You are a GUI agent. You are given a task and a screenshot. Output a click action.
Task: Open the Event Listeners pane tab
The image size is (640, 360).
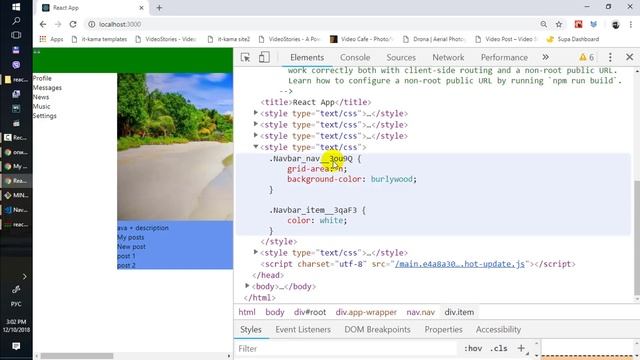pos(303,329)
